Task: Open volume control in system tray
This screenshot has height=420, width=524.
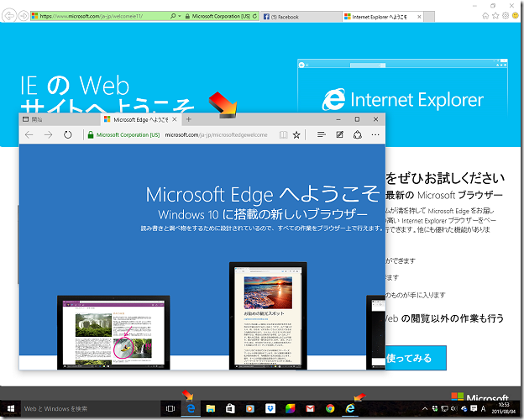Action: pyautogui.click(x=453, y=408)
